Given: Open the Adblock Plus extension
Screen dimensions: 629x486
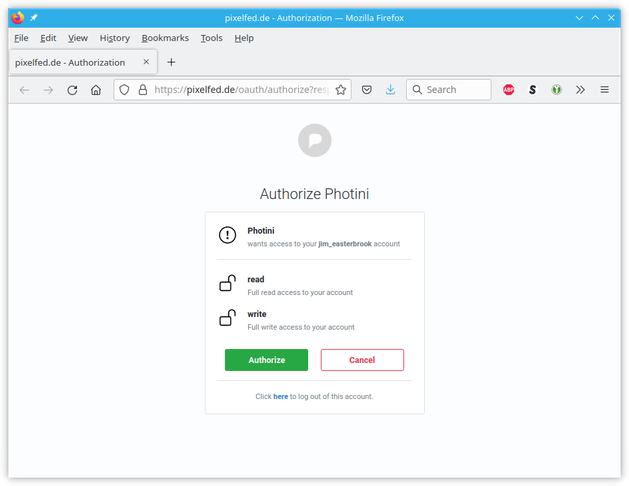Looking at the screenshot, I should point(509,90).
